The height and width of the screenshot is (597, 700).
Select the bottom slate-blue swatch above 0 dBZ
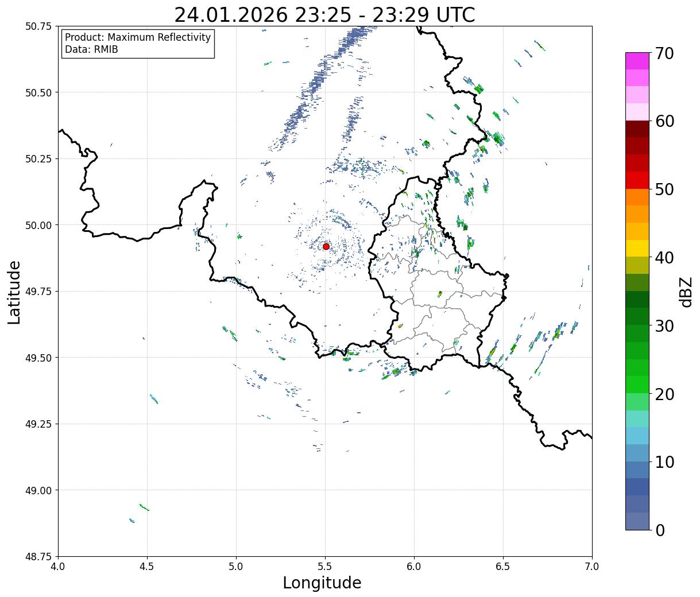point(637,521)
